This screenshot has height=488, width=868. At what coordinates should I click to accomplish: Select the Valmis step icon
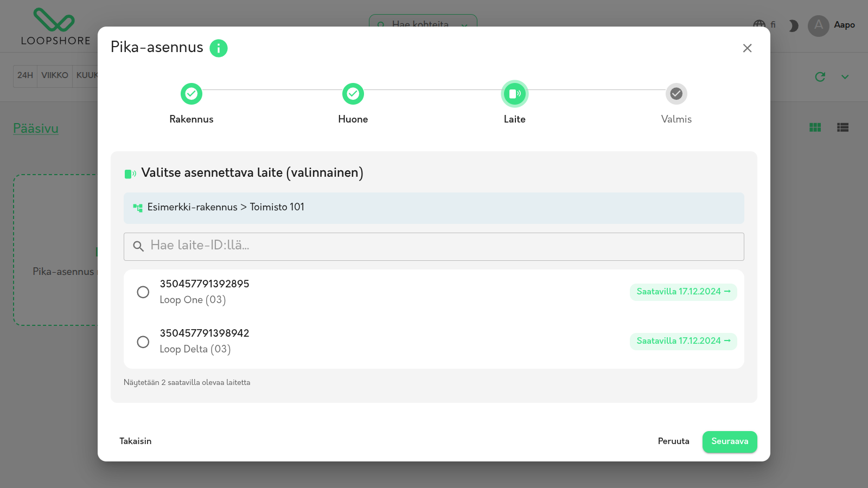(x=676, y=94)
